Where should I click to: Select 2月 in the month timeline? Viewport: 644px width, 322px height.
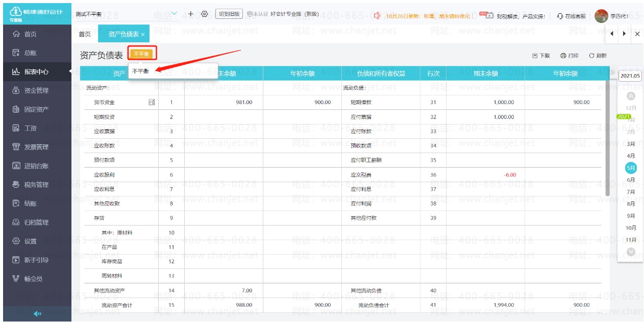point(631,132)
